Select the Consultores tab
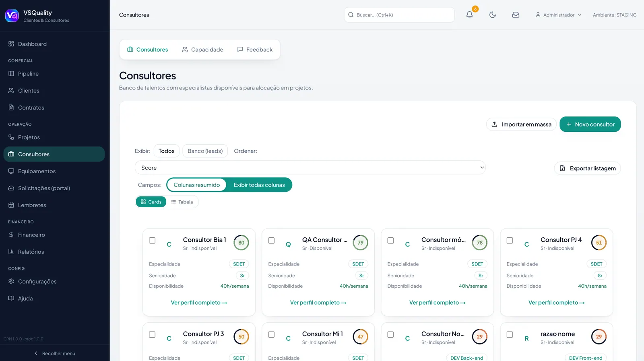The width and height of the screenshot is (644, 361). click(148, 50)
